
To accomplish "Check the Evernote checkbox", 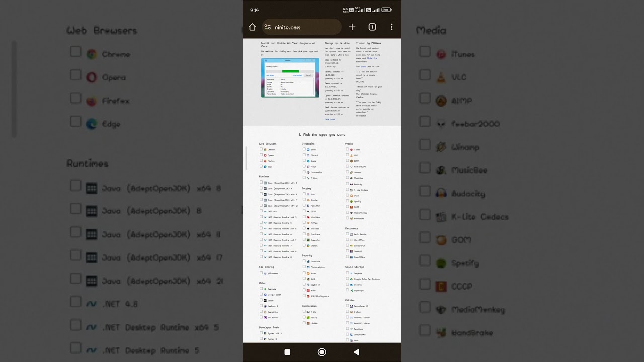I will 261,289.
